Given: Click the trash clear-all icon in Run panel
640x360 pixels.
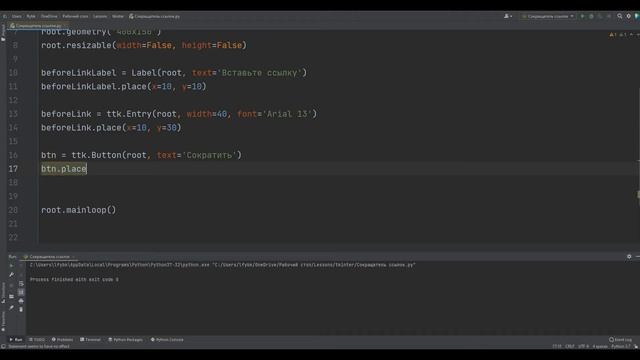Looking at the screenshot, I should 21,309.
